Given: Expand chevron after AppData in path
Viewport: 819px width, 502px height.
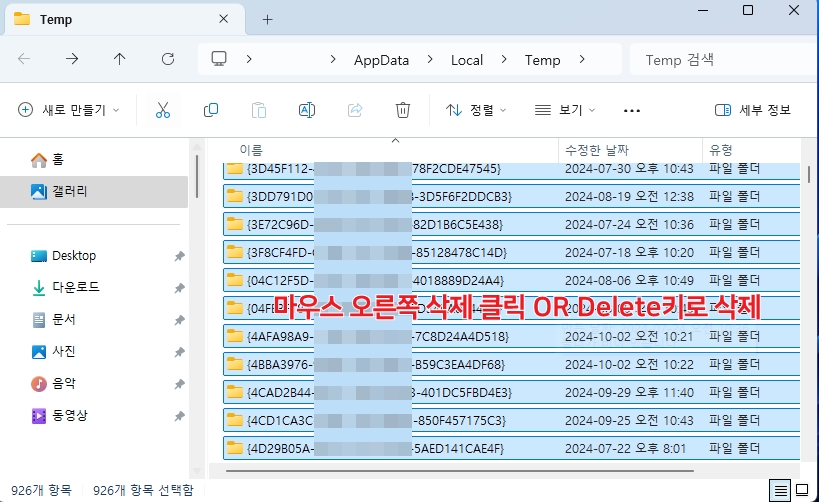Looking at the screenshot, I should [x=430, y=59].
